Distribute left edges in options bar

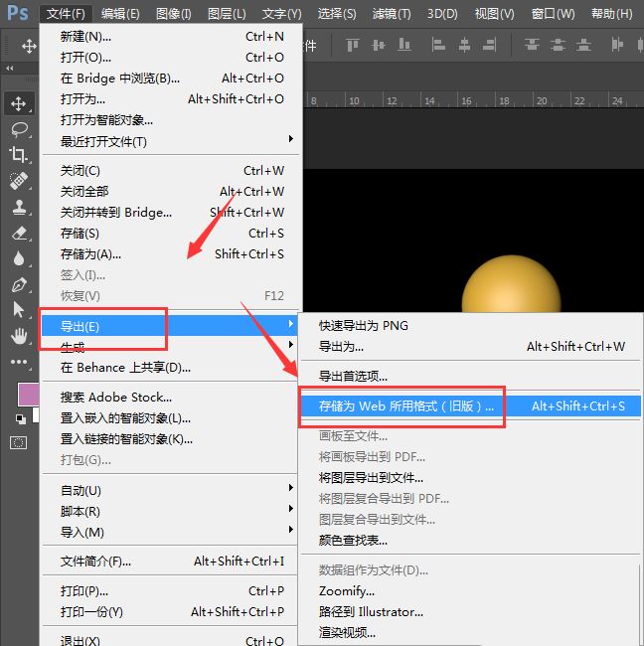[617, 45]
